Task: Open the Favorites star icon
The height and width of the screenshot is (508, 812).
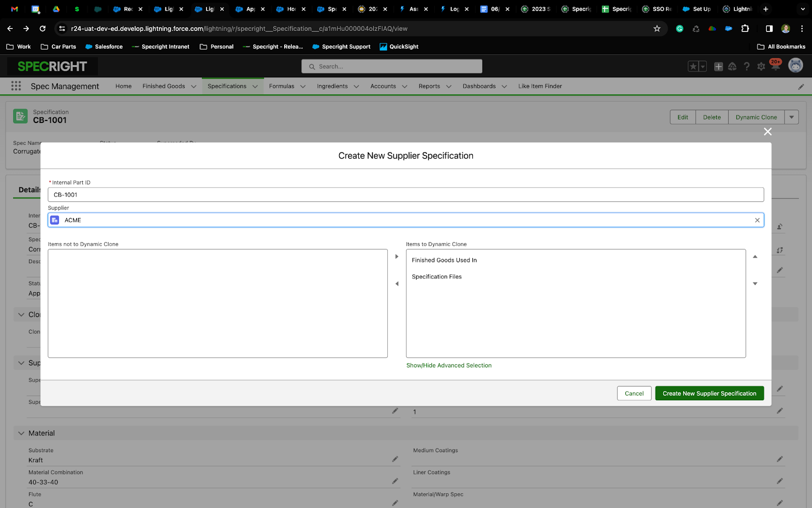Action: click(693, 67)
